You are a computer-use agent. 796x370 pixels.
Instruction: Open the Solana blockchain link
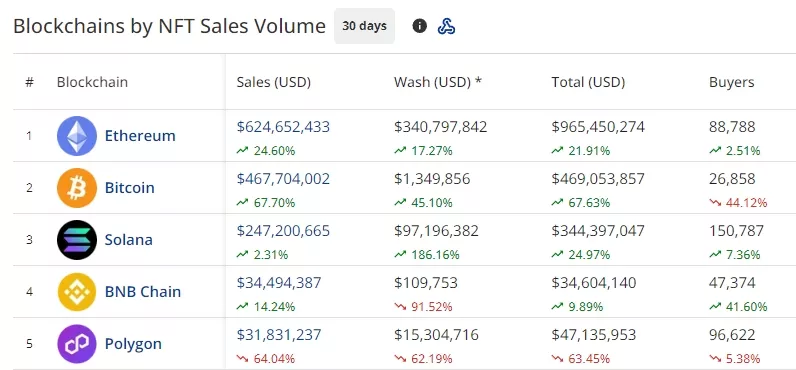coord(128,240)
